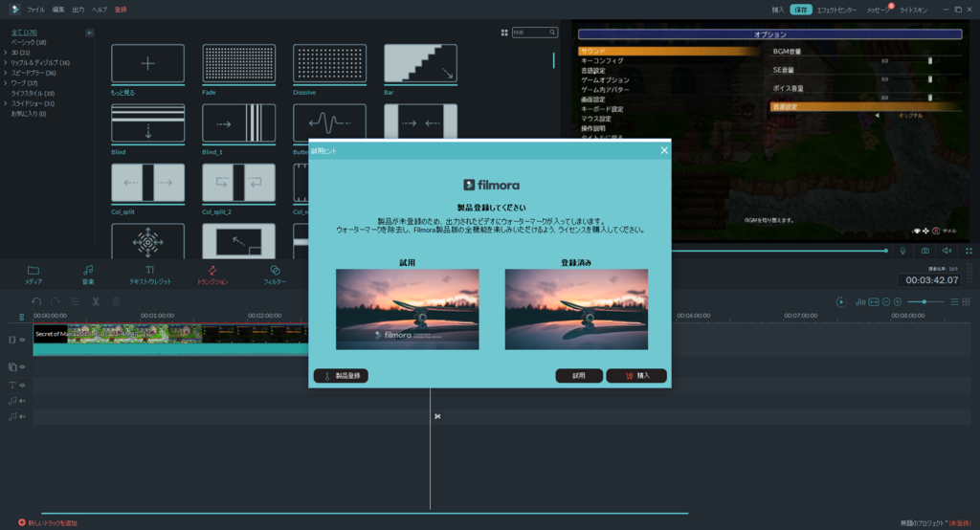Viewport: 980px width, 530px height.
Task: Switch to the storyboard grid view icon
Action: tap(967, 302)
